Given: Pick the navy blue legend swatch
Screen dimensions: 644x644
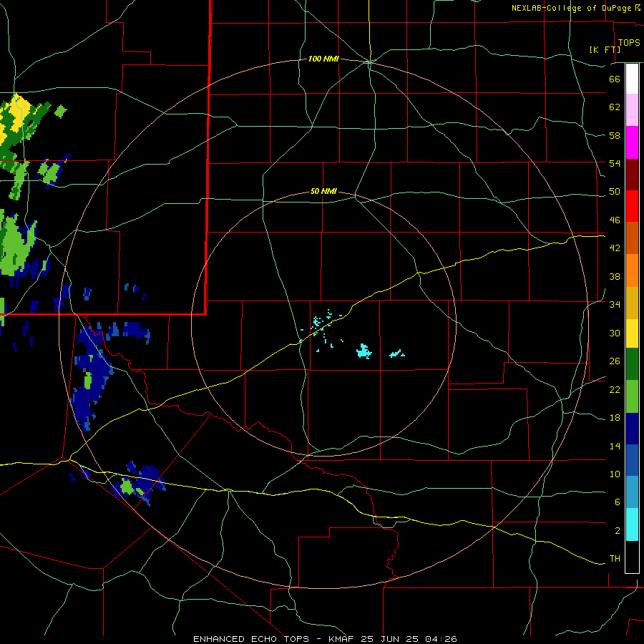Looking at the screenshot, I should (x=632, y=429).
